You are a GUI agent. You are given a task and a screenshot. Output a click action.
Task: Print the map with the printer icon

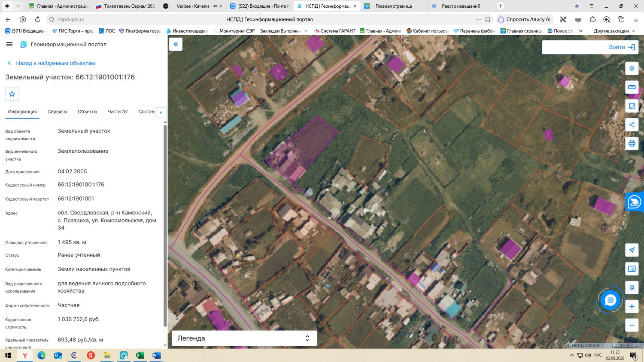click(x=632, y=144)
